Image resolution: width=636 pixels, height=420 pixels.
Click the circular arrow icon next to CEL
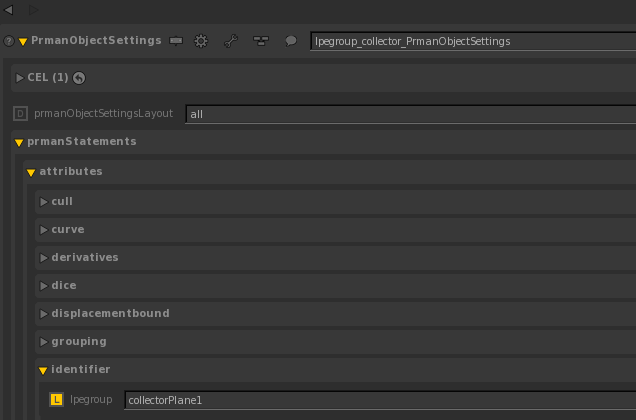(80, 78)
